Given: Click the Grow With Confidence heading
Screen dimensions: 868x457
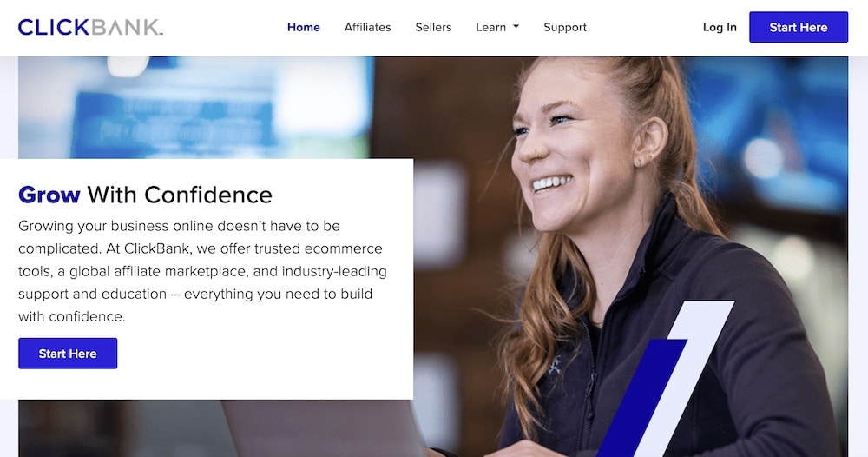Looking at the screenshot, I should pos(145,195).
